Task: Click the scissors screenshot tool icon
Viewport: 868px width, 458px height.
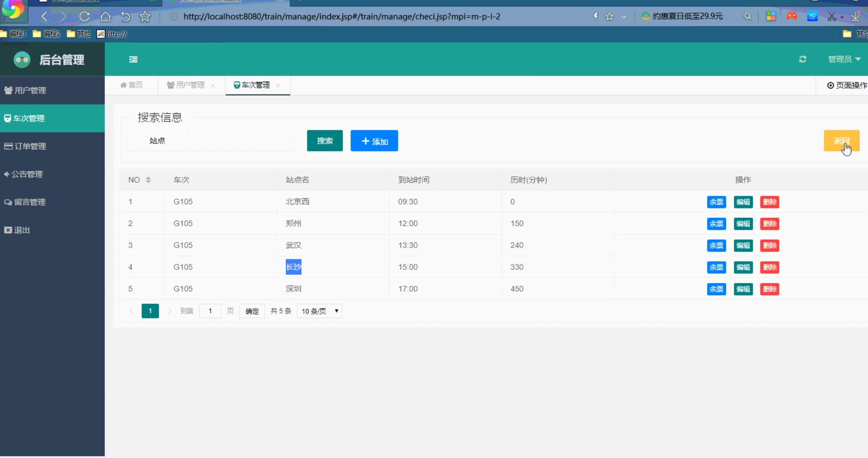Action: point(832,17)
